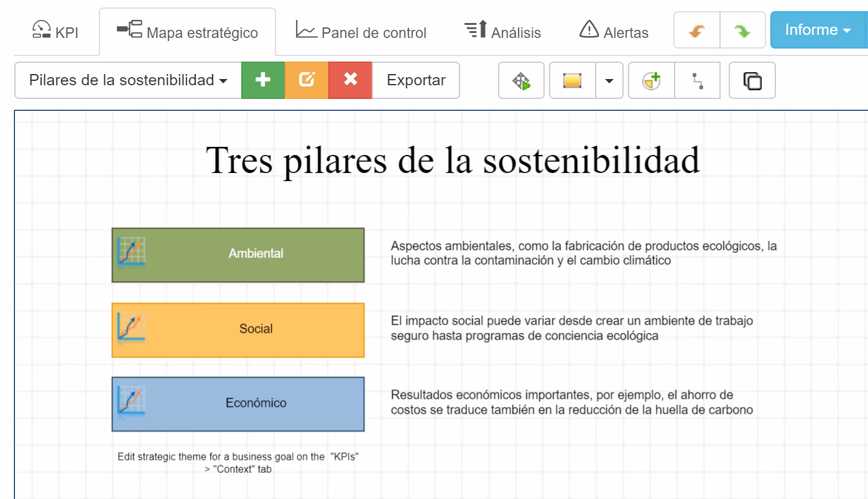Select the Ambiental box on the map
The width and height of the screenshot is (868, 499).
coord(238,254)
